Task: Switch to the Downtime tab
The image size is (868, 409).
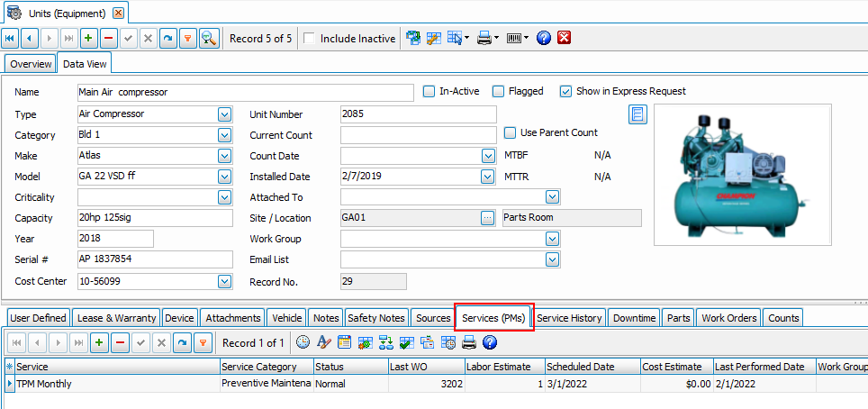Action: click(x=635, y=318)
